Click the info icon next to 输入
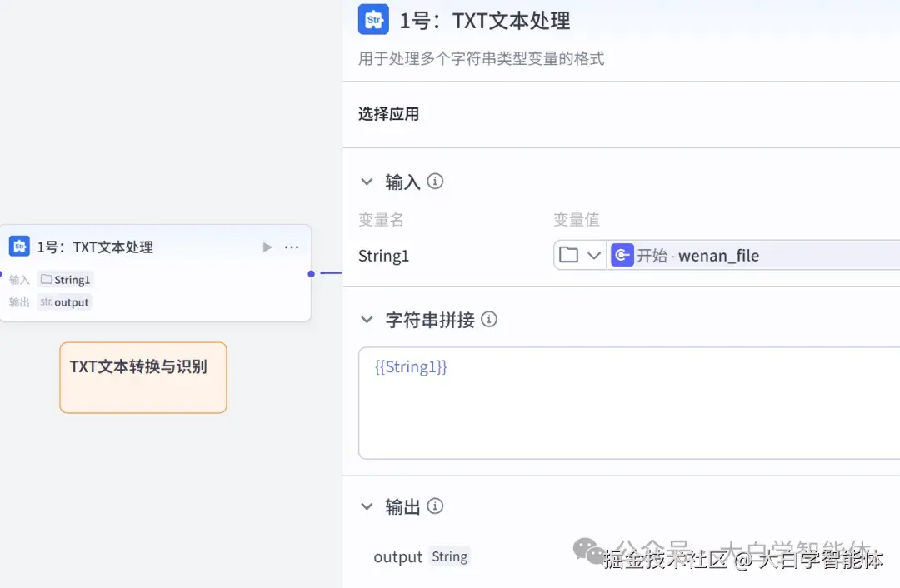 pyautogui.click(x=435, y=181)
